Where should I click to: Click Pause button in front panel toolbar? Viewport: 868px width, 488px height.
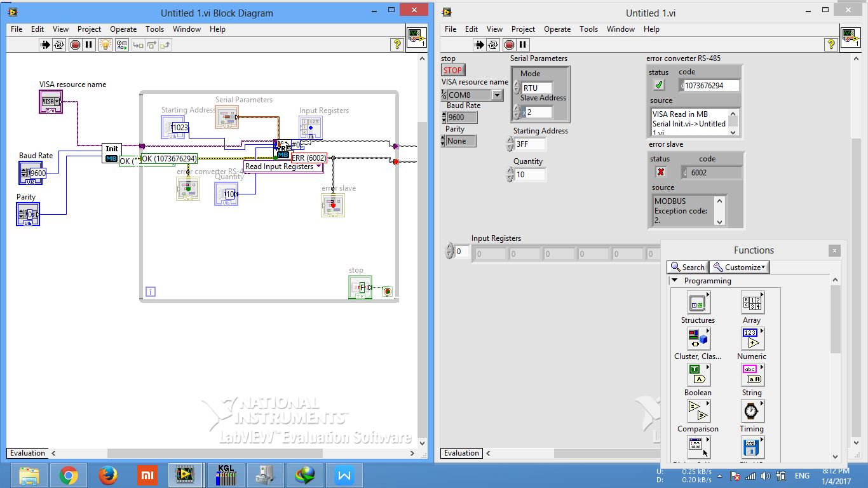523,44
